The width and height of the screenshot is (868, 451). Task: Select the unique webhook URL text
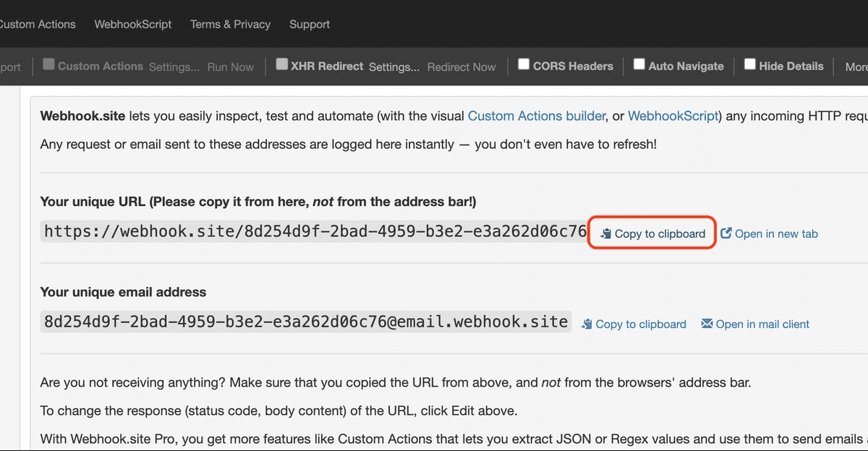click(315, 231)
